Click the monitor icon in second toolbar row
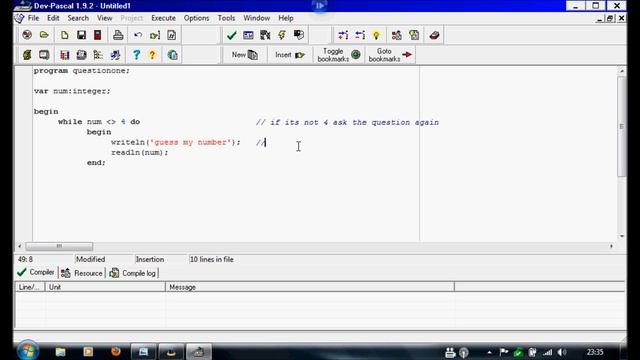The image size is (640, 360). click(44, 55)
